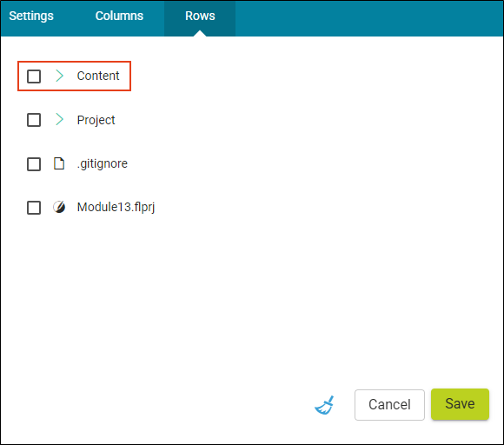
Task: Expand the Content folder chevron
Action: pyautogui.click(x=59, y=76)
